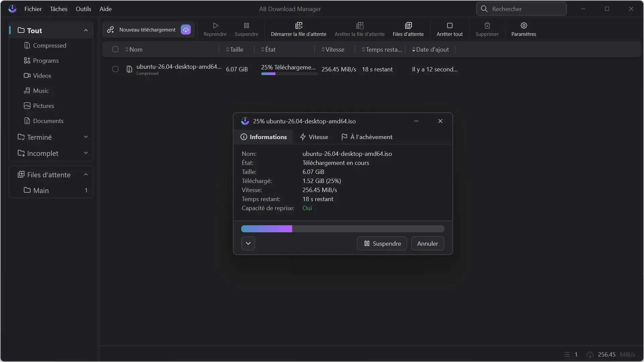Minimize the download progress dialog
The width and height of the screenshot is (644, 362).
tap(416, 121)
